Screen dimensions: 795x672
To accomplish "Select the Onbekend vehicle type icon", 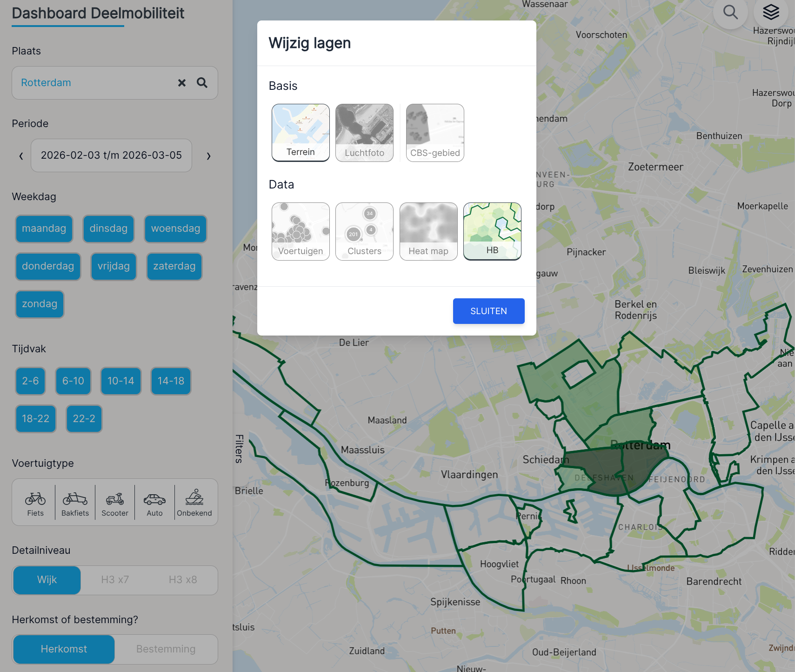I will click(x=194, y=503).
